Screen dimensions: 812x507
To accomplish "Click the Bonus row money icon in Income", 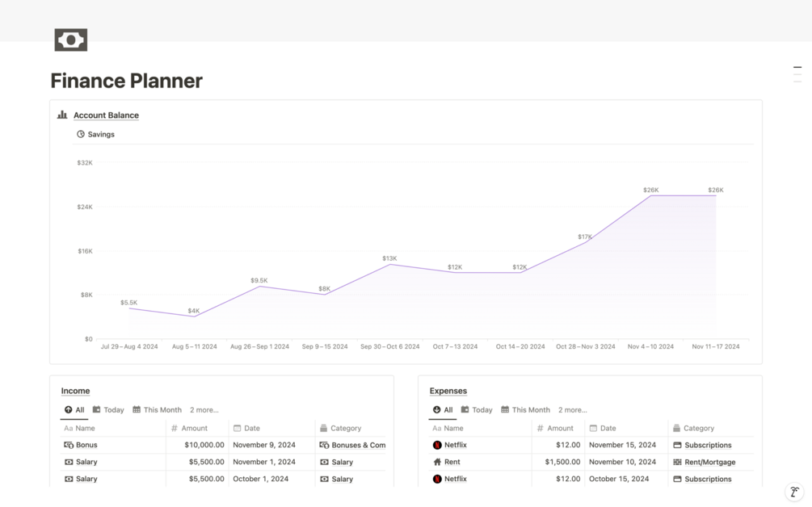I will tap(69, 445).
